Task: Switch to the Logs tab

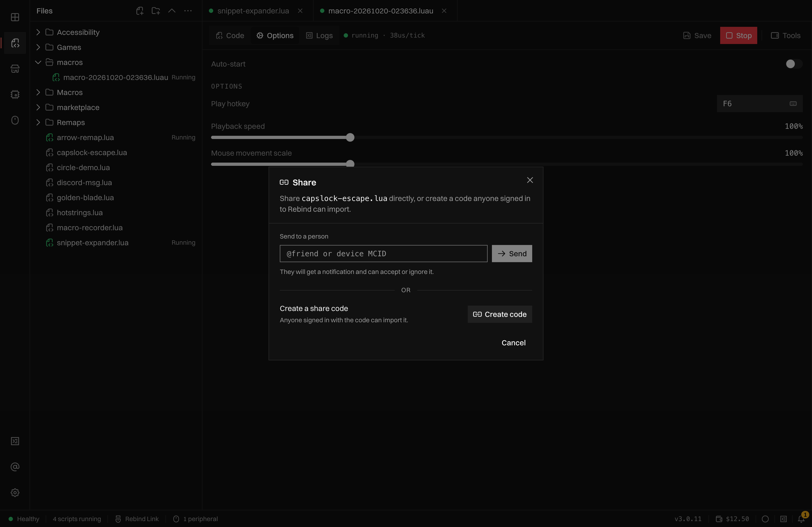Action: [x=319, y=35]
